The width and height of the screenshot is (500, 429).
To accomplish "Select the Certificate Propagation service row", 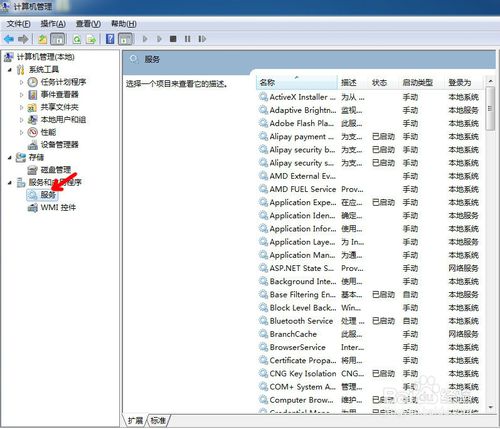I will pos(369,361).
